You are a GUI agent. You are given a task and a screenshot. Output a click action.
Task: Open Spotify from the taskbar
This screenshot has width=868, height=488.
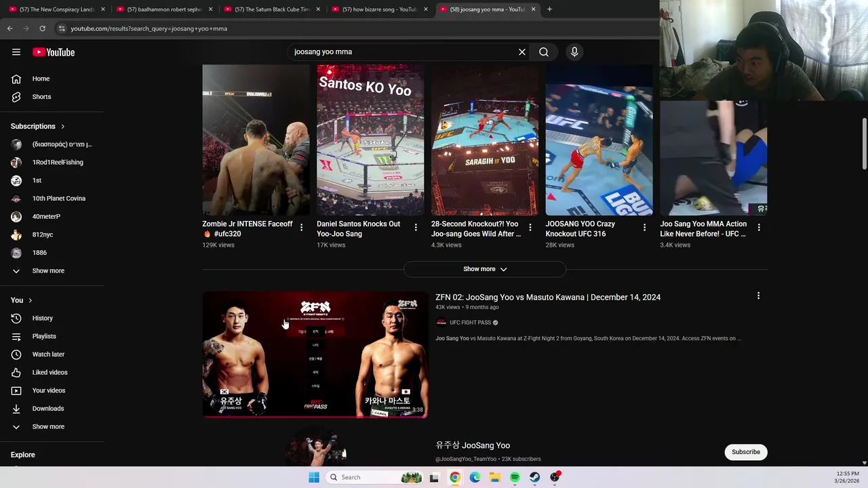tap(515, 477)
